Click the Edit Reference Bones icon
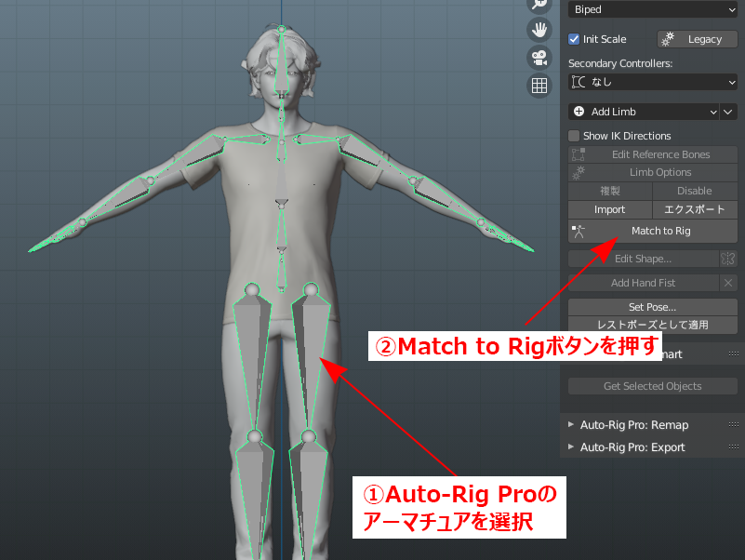This screenshot has width=745, height=560. (579, 154)
